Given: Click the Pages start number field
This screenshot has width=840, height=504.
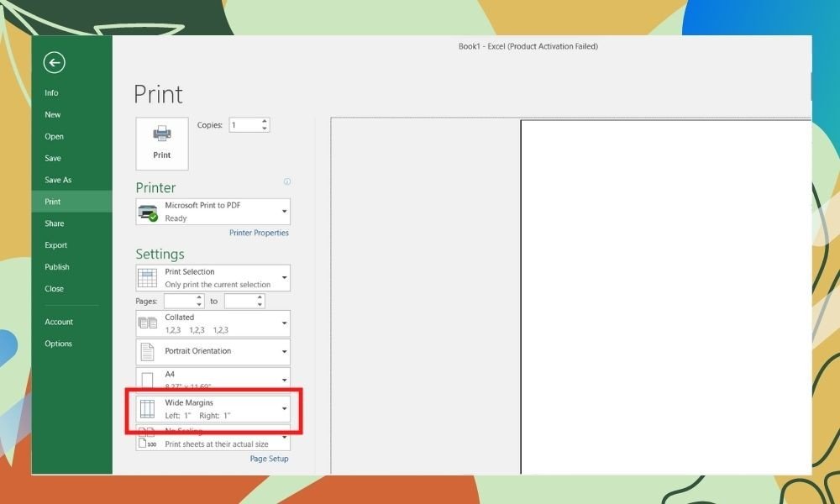Looking at the screenshot, I should [x=179, y=301].
